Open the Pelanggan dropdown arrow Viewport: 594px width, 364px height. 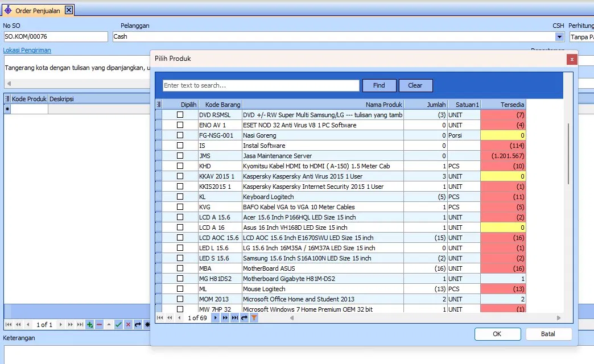coord(559,37)
